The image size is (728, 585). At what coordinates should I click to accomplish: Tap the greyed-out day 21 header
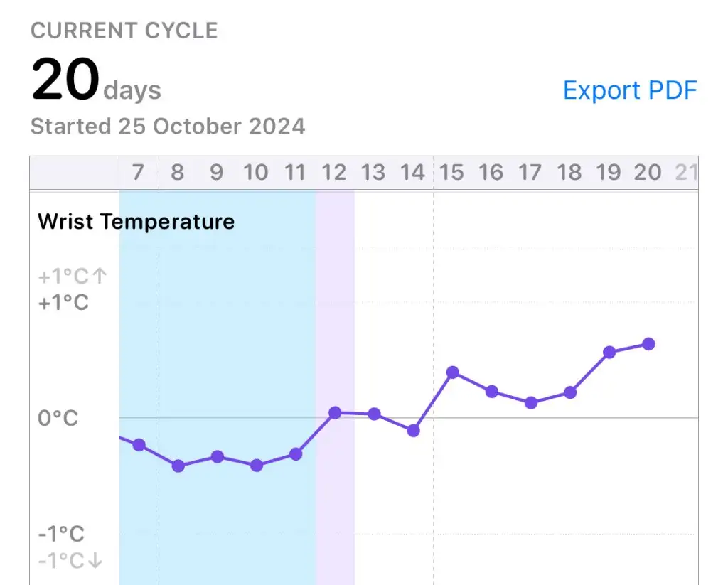tap(685, 173)
